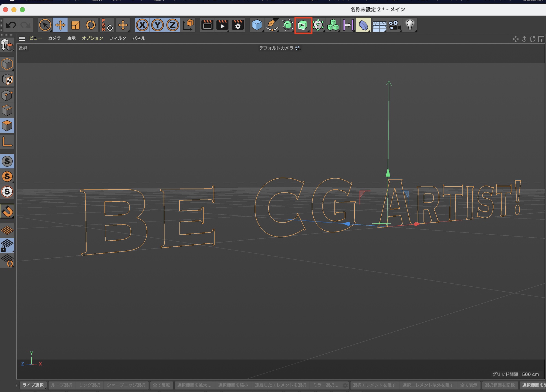Open the オプション menu
Screen dimensions: 546x392
92,38
